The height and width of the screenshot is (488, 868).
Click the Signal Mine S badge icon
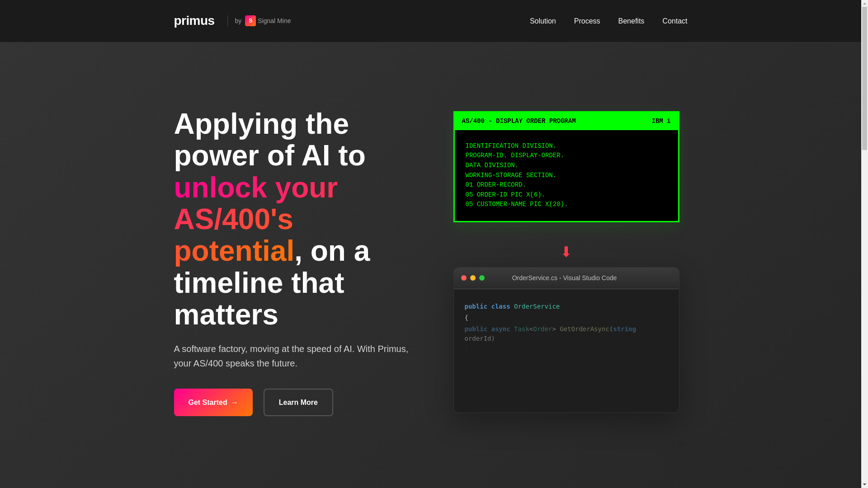(250, 21)
